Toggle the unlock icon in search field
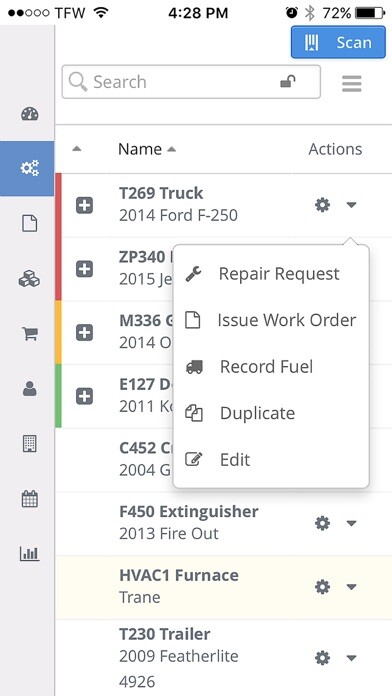The height and width of the screenshot is (696, 392). (288, 82)
